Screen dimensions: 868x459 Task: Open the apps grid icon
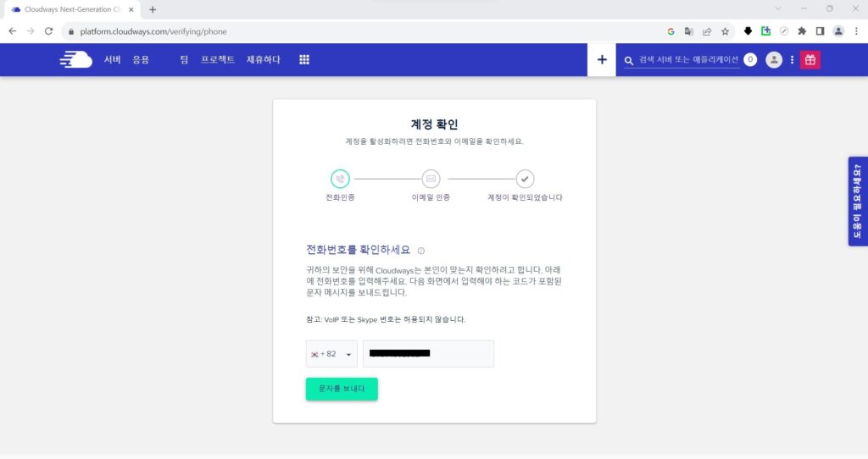click(x=304, y=60)
